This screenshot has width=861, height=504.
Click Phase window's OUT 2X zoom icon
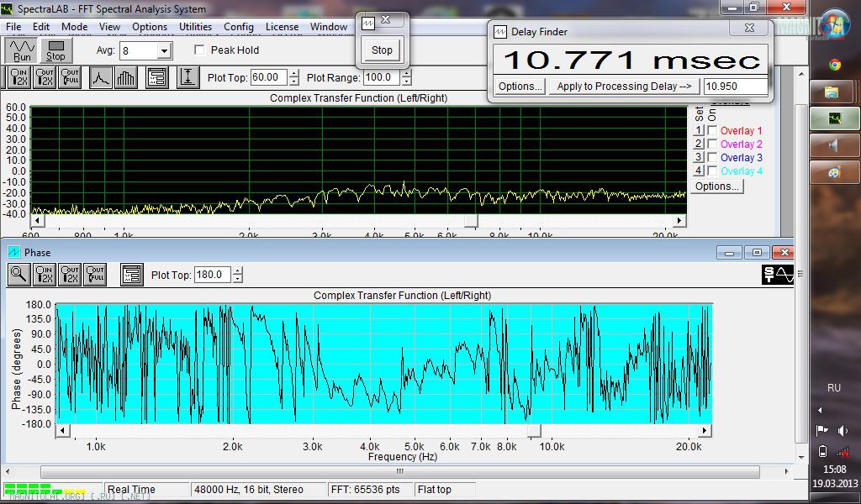(70, 274)
